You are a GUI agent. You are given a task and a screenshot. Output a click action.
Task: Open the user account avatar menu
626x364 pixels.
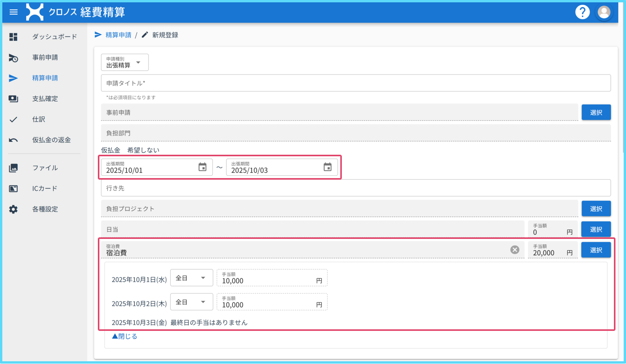pyautogui.click(x=604, y=12)
